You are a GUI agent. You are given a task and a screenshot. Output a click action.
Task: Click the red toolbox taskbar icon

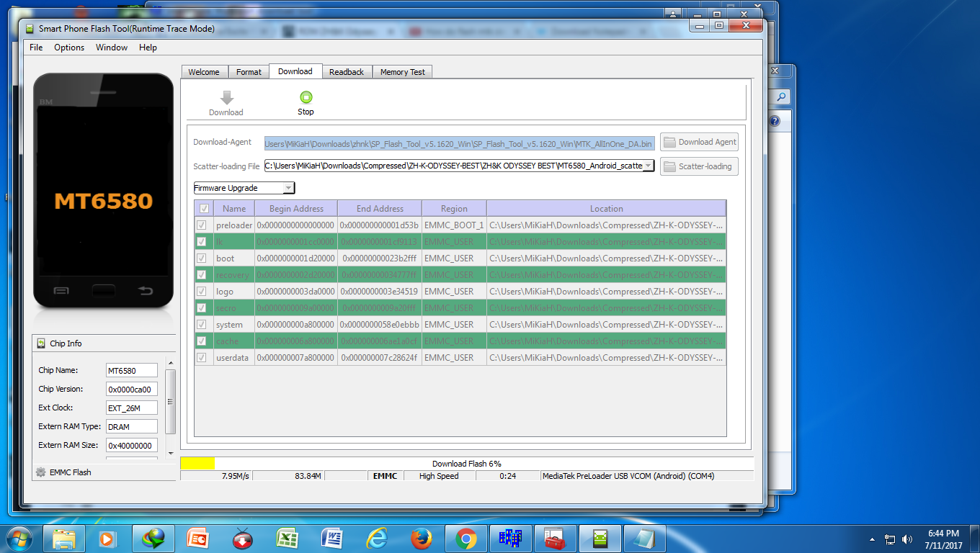(x=556, y=538)
